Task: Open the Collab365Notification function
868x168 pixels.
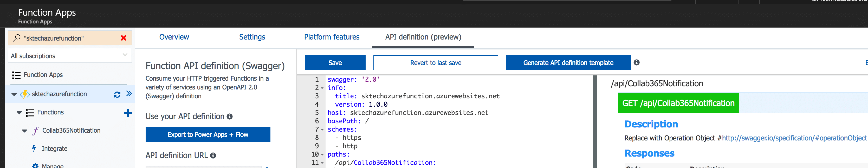Action: pyautogui.click(x=71, y=131)
